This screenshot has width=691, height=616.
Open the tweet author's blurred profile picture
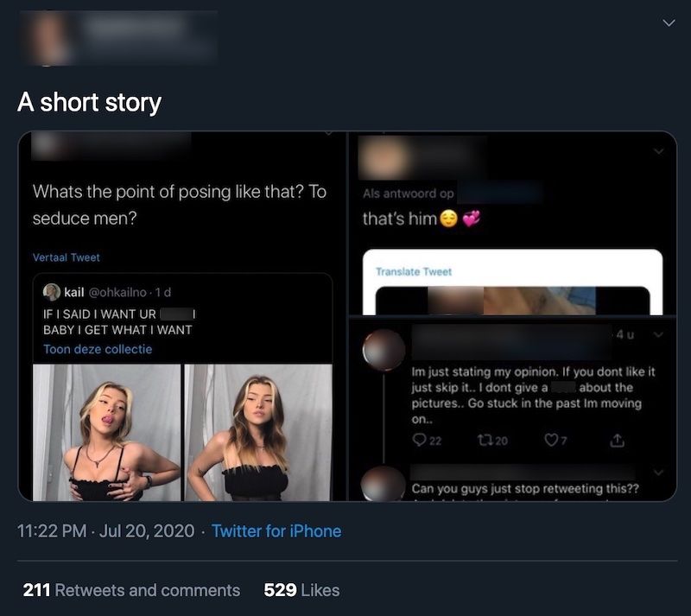pos(47,36)
